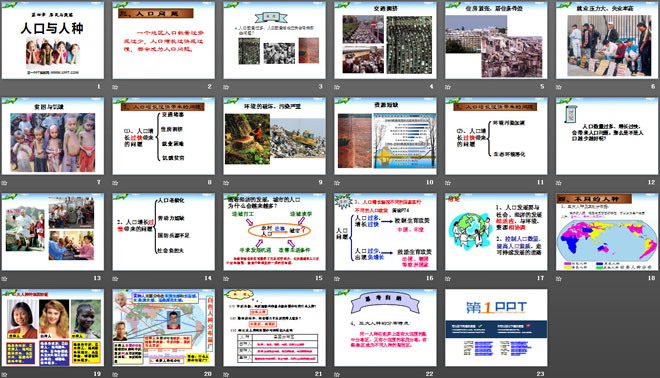The height and width of the screenshot is (378, 660).
Task: Select slide 2 thumbnail 人口问题
Action: coord(163,40)
